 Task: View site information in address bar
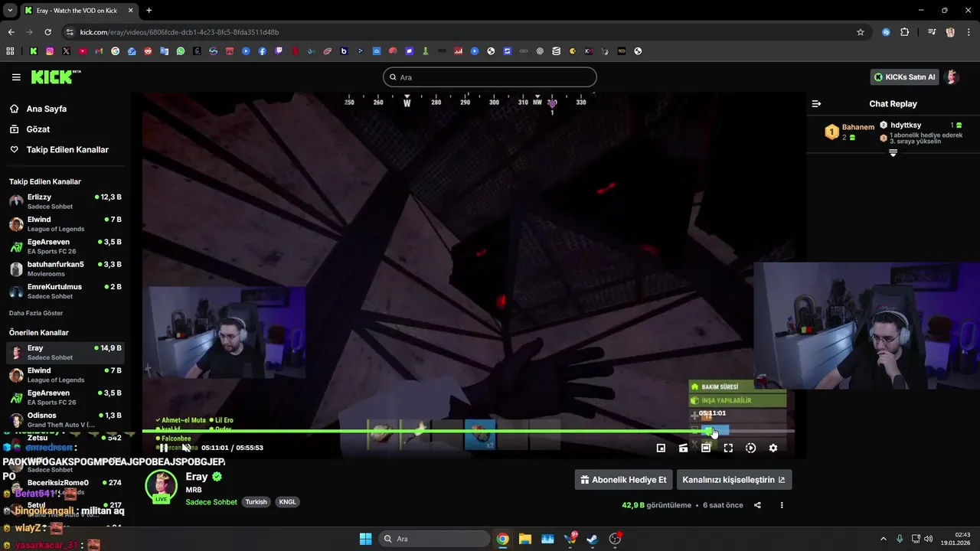point(70,32)
